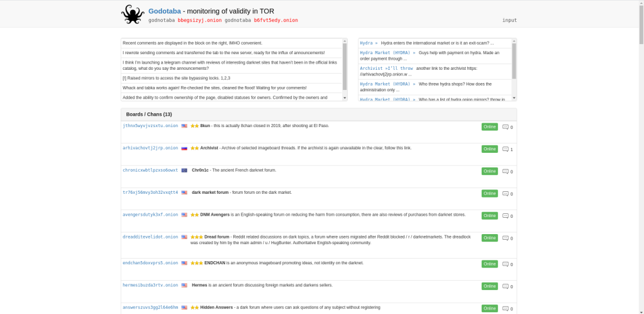Select the b6fvt5edy.onion mirror address

pyautogui.click(x=275, y=20)
